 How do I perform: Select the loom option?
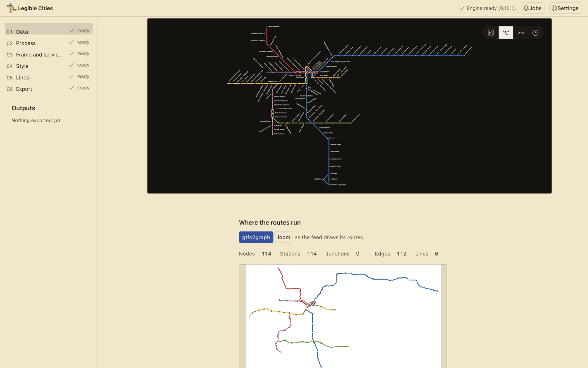pyautogui.click(x=284, y=237)
